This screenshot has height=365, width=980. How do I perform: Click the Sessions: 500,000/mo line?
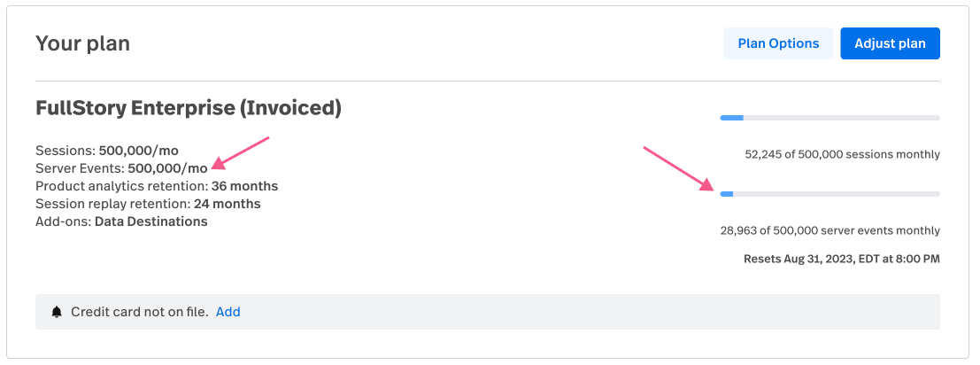click(107, 151)
